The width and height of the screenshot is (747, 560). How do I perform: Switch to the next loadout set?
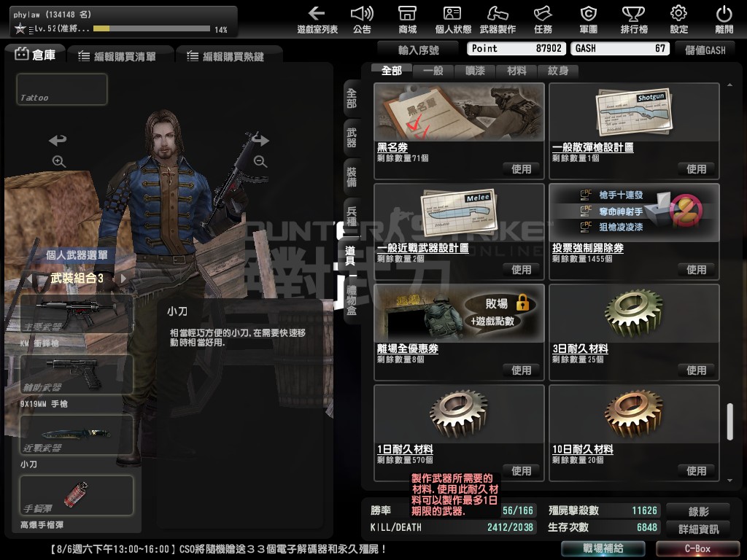point(123,278)
